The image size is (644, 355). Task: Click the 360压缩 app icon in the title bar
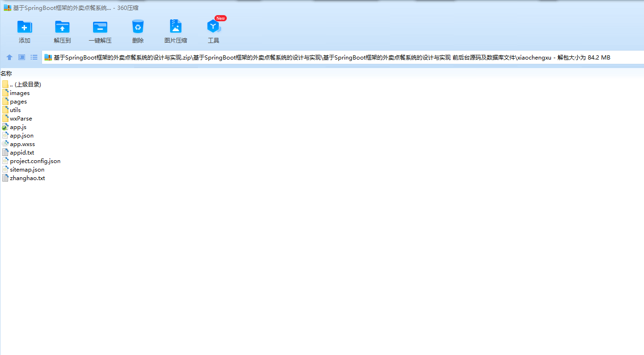[x=7, y=8]
